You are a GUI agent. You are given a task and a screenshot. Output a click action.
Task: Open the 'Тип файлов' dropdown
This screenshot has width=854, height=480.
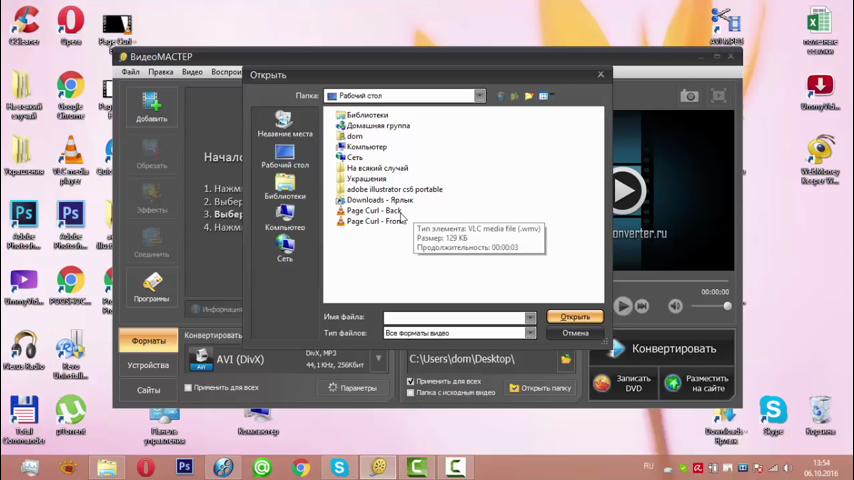530,333
